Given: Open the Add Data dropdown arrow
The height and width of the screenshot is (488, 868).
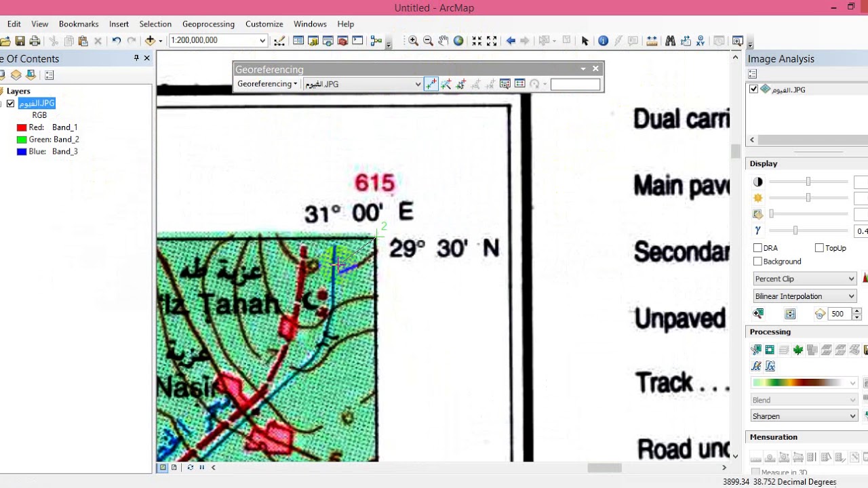Looking at the screenshot, I should pos(160,41).
